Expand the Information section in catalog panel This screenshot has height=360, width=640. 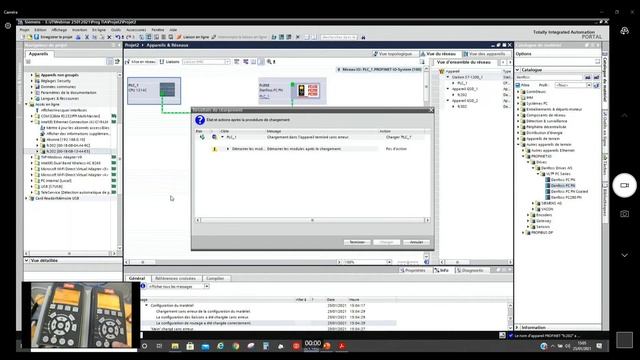coord(518,327)
